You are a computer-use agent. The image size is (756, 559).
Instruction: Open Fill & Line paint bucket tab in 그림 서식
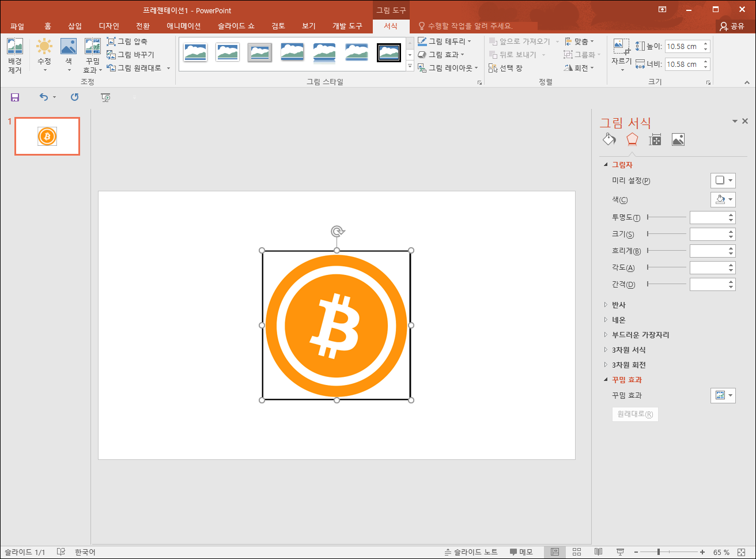(609, 139)
